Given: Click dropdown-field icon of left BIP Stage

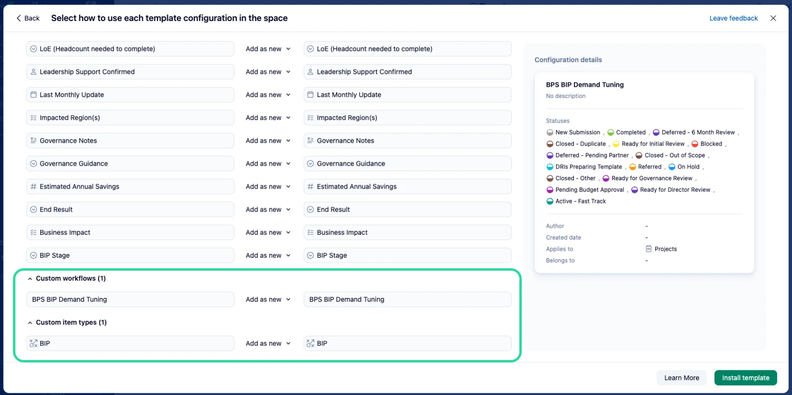Looking at the screenshot, I should coord(34,256).
